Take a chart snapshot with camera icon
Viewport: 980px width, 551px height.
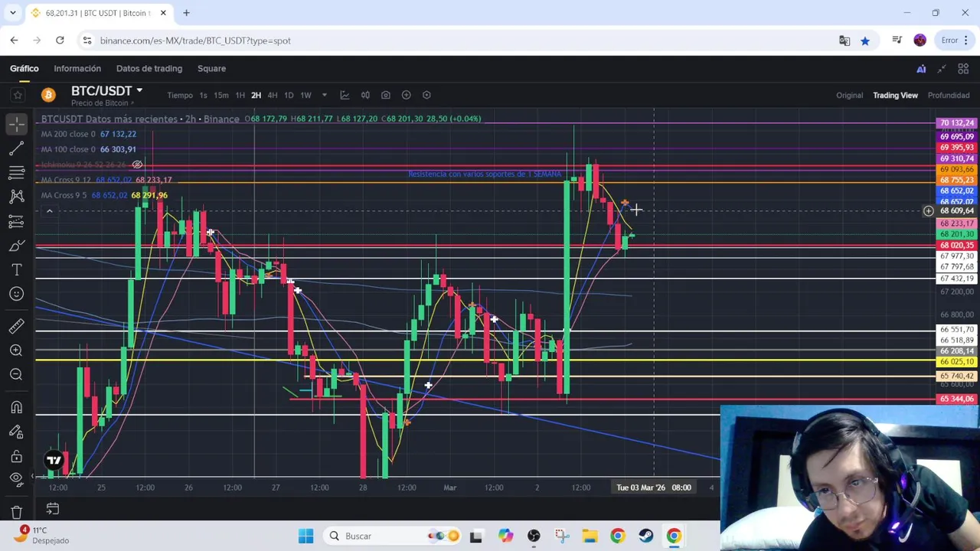(x=386, y=95)
